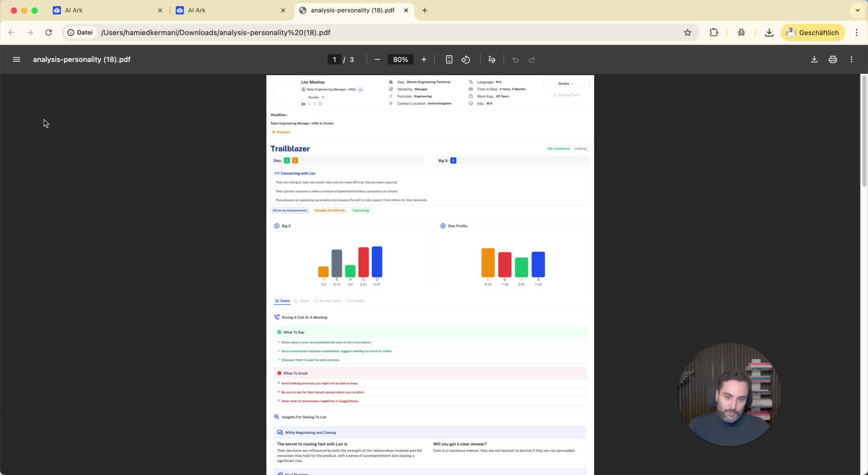868x475 pixels.
Task: Open the PDF viewer more actions menu
Action: (x=851, y=59)
